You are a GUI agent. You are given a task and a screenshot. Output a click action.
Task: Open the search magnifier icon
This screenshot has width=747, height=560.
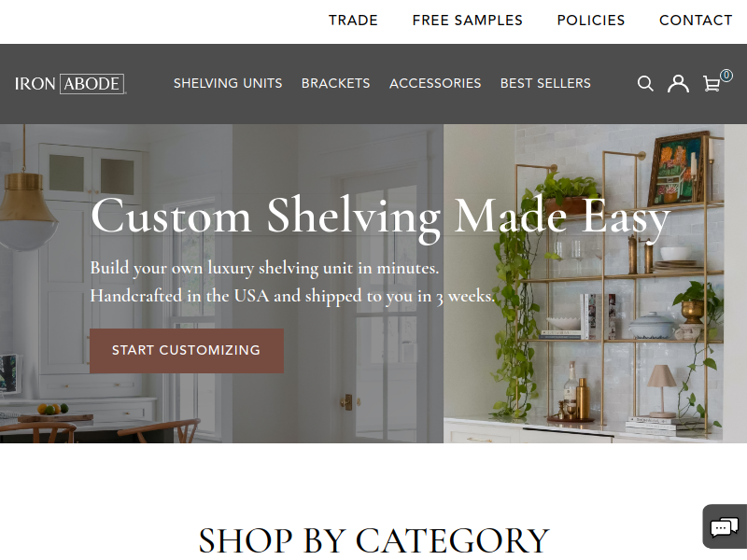[645, 83]
